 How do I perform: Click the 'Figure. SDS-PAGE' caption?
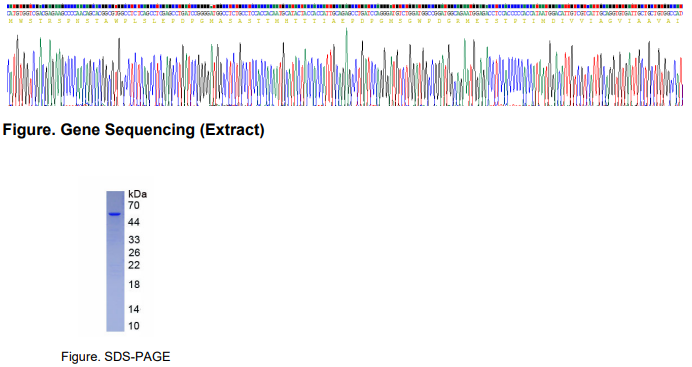[x=116, y=356]
